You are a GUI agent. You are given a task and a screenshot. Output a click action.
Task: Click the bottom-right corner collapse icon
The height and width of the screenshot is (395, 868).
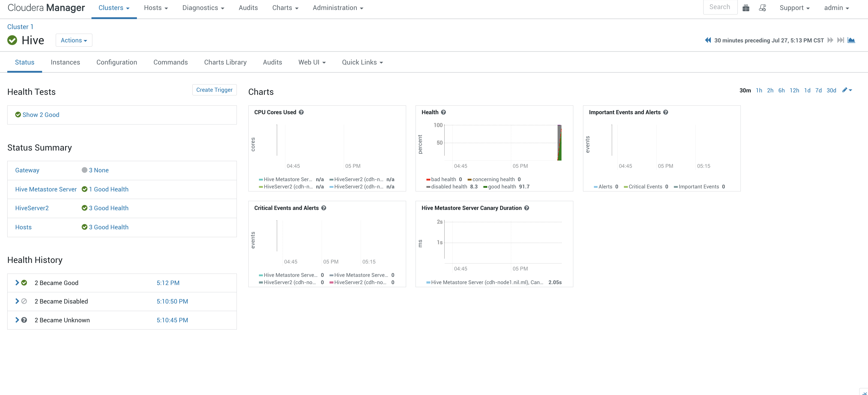pyautogui.click(x=864, y=392)
